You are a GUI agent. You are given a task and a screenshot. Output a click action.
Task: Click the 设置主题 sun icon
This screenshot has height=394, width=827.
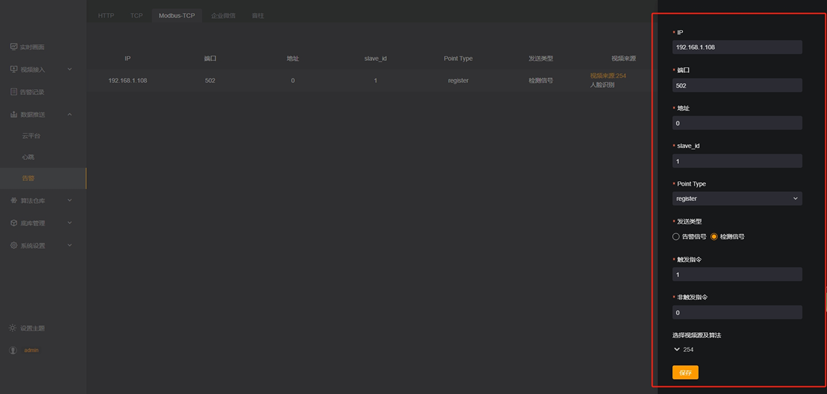point(13,328)
